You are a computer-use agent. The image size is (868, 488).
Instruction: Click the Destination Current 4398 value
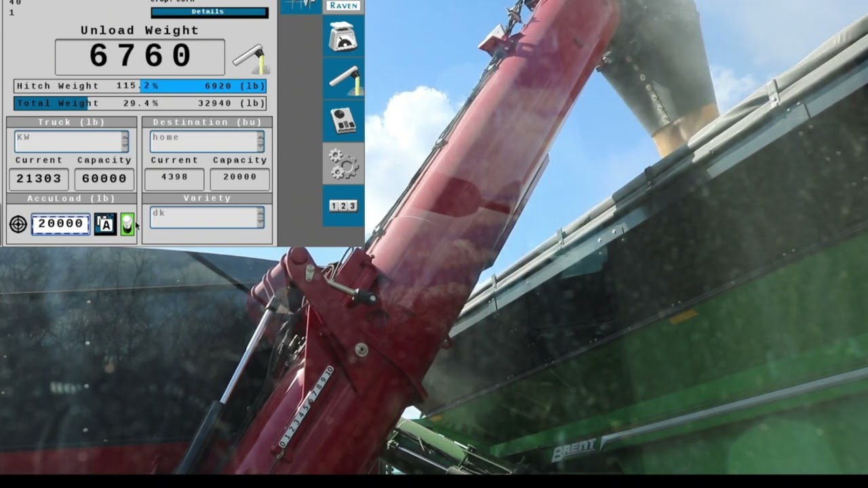pyautogui.click(x=174, y=179)
